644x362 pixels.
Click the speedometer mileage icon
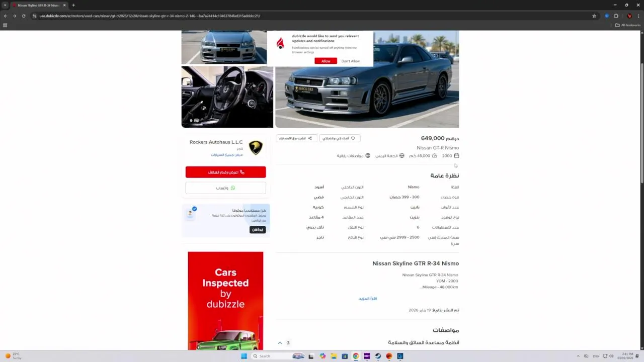(x=435, y=156)
